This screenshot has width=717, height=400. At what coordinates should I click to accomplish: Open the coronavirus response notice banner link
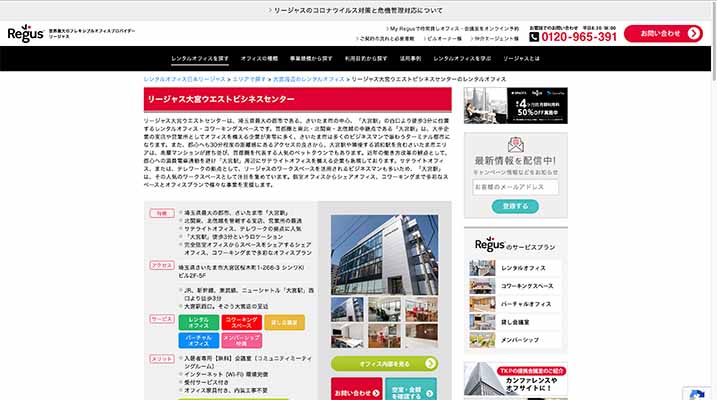pos(356,10)
